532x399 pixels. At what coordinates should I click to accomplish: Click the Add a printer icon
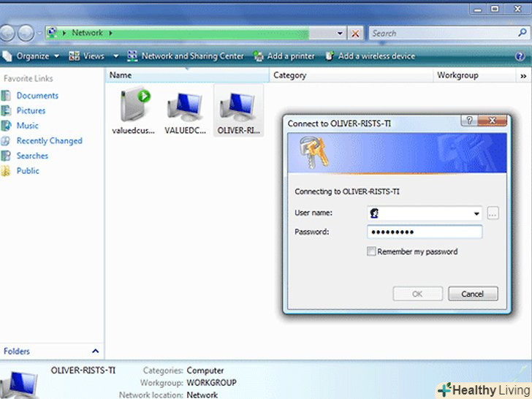pyautogui.click(x=259, y=56)
